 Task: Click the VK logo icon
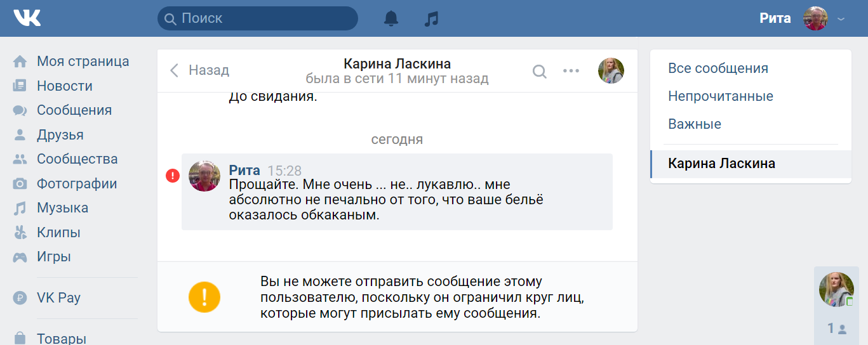pyautogui.click(x=27, y=18)
